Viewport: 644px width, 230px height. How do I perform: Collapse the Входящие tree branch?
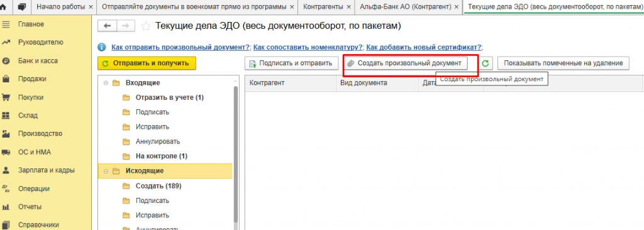pos(106,83)
